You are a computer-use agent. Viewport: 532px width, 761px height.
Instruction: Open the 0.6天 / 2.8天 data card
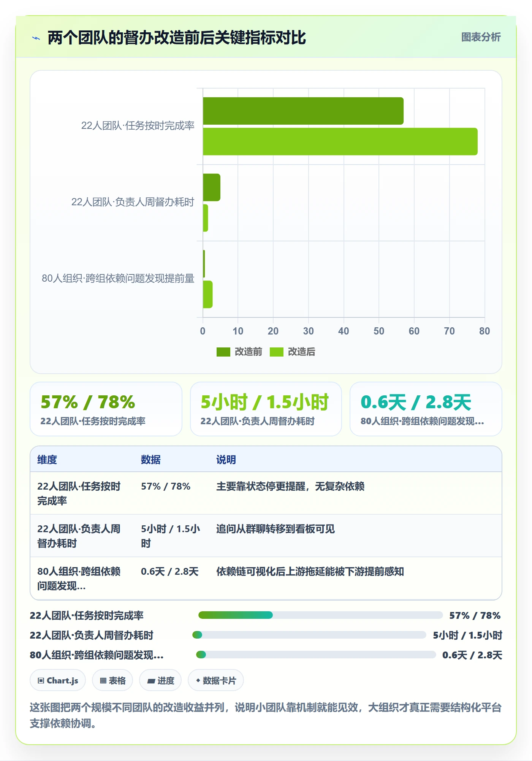[426, 409]
